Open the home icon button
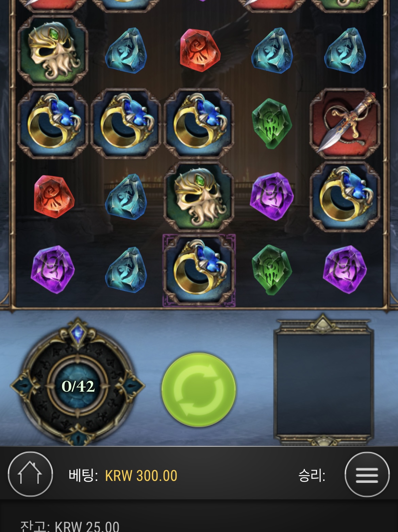398x532 pixels. tap(30, 474)
